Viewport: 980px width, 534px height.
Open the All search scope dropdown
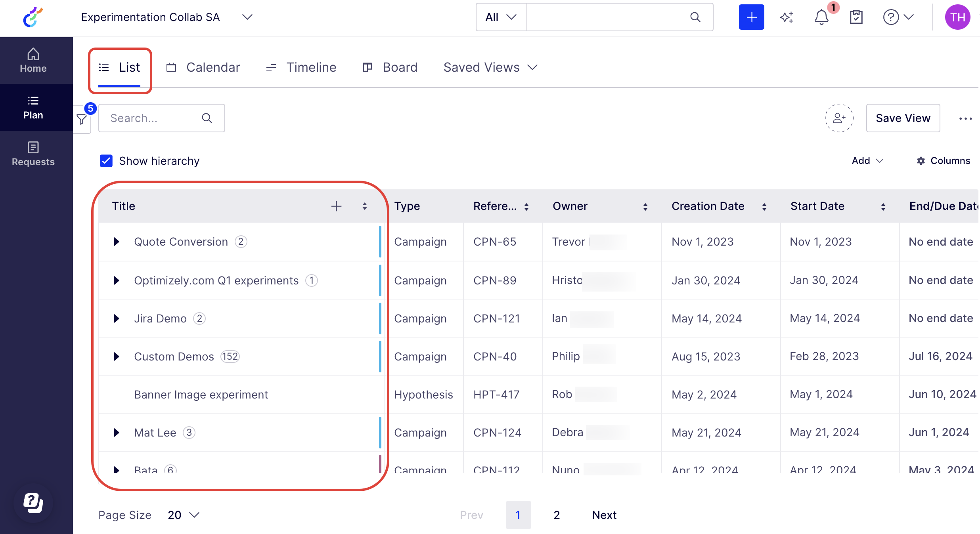(501, 17)
